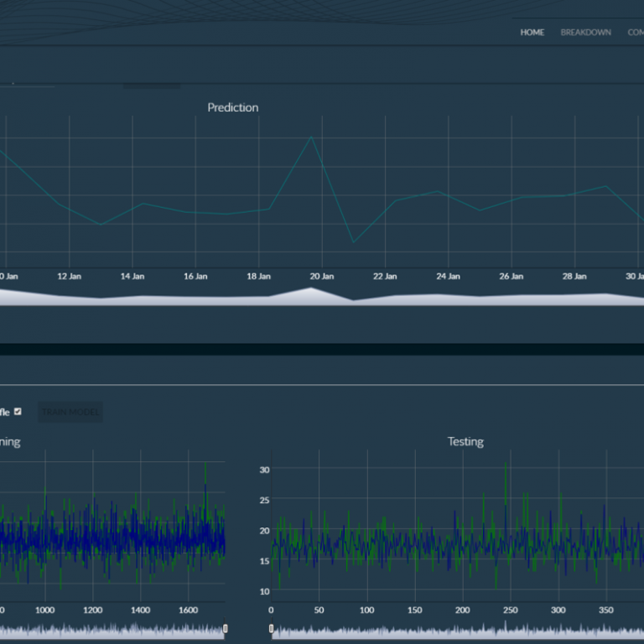
Task: Open the HOME navigation tab
Action: tap(532, 33)
